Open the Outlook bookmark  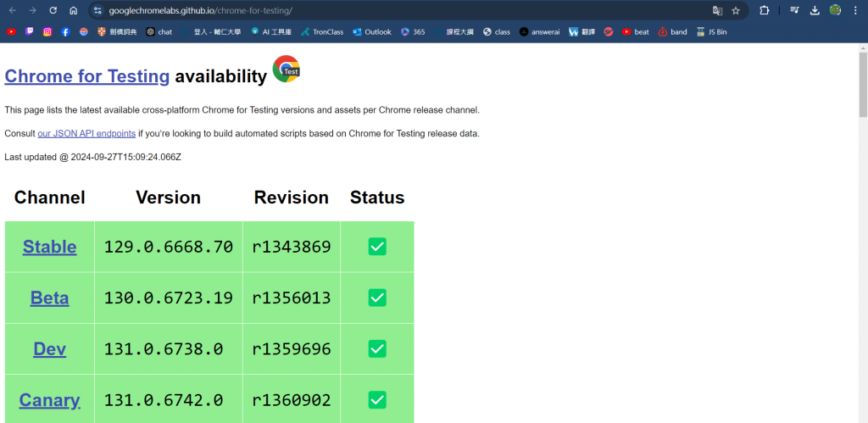[372, 32]
